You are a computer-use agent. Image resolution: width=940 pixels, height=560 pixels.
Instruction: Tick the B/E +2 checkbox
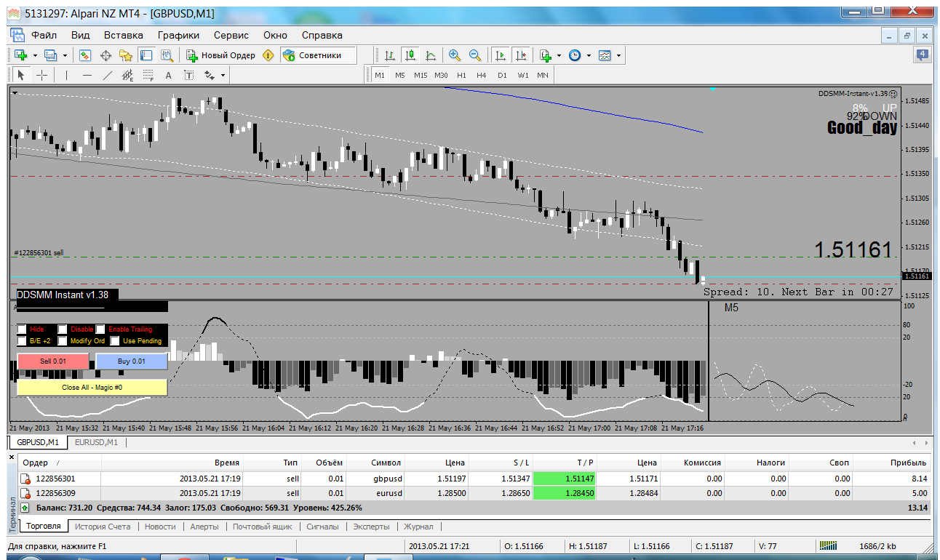22,340
